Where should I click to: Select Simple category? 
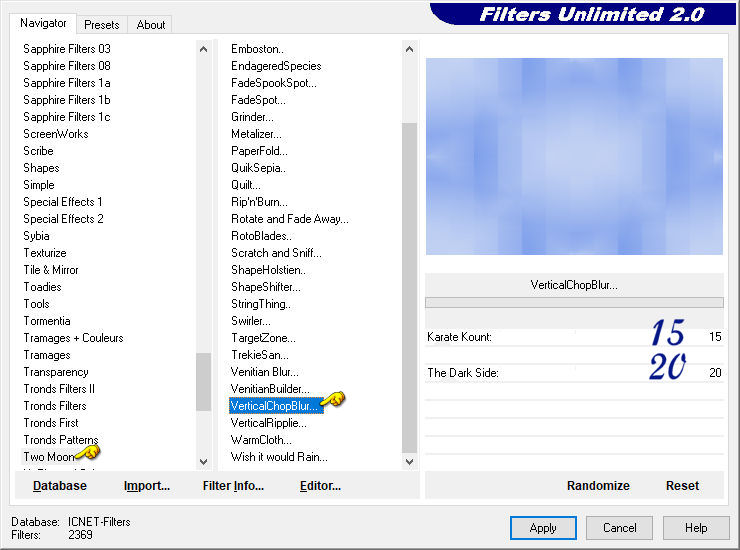pyautogui.click(x=39, y=185)
